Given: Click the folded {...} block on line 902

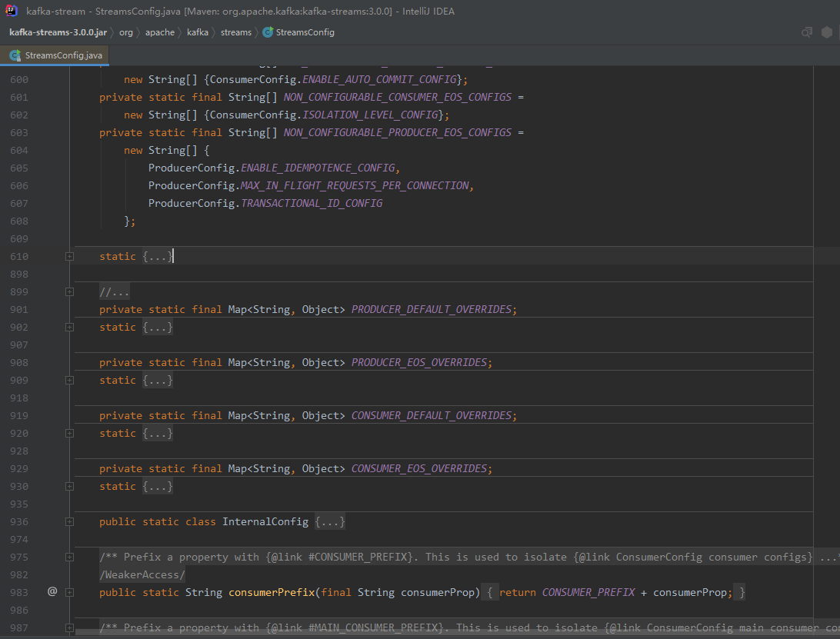Looking at the screenshot, I should pos(158,328).
